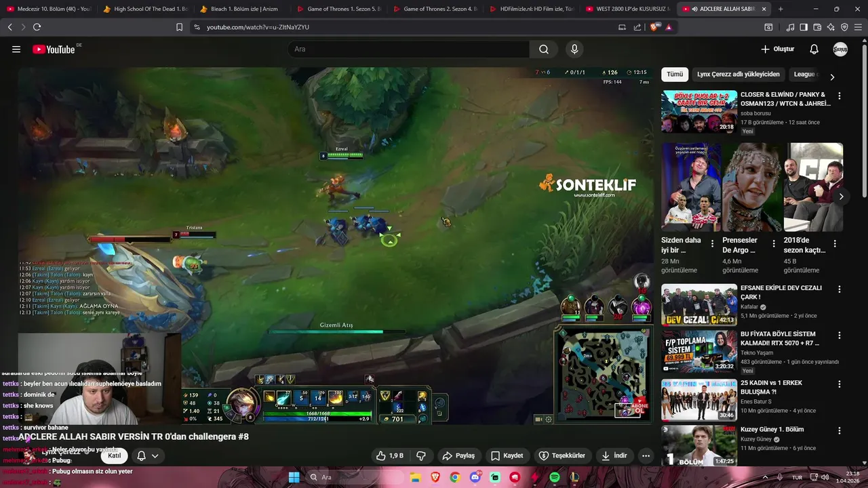Open options for CLOSER & ELWİND video
The image size is (868, 488).
coord(840,96)
